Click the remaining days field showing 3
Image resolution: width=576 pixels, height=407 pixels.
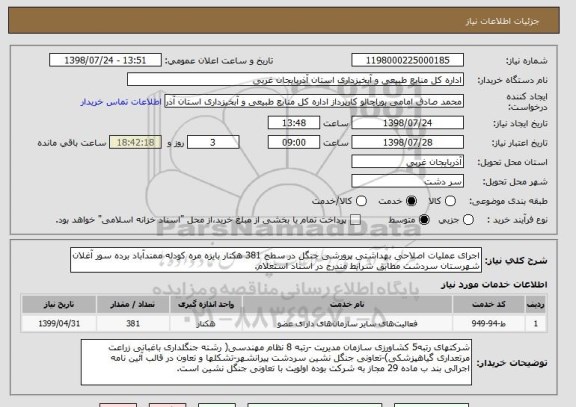tap(213, 143)
